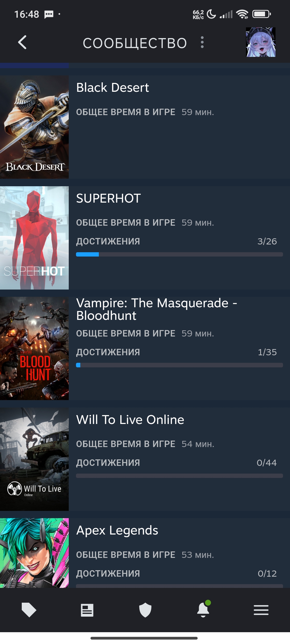Tap the СООБЩЕСТВО header title
Viewport: 290px width, 644px height.
click(x=135, y=43)
